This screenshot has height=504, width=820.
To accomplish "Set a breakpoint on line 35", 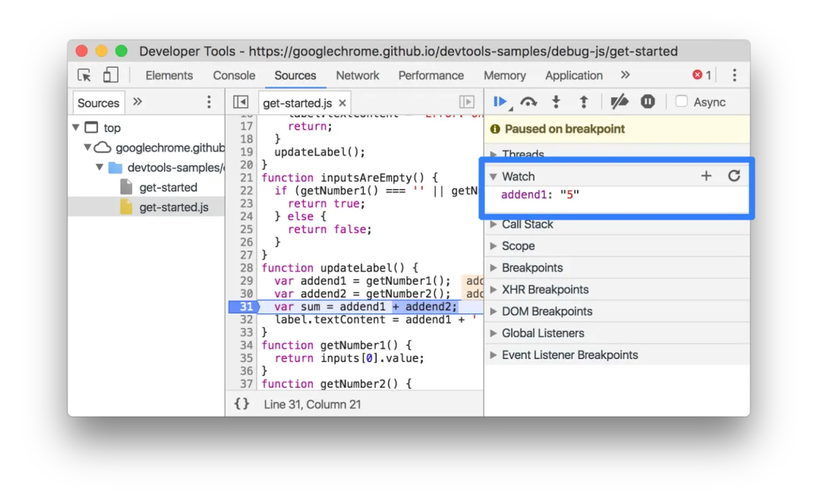I will (246, 358).
